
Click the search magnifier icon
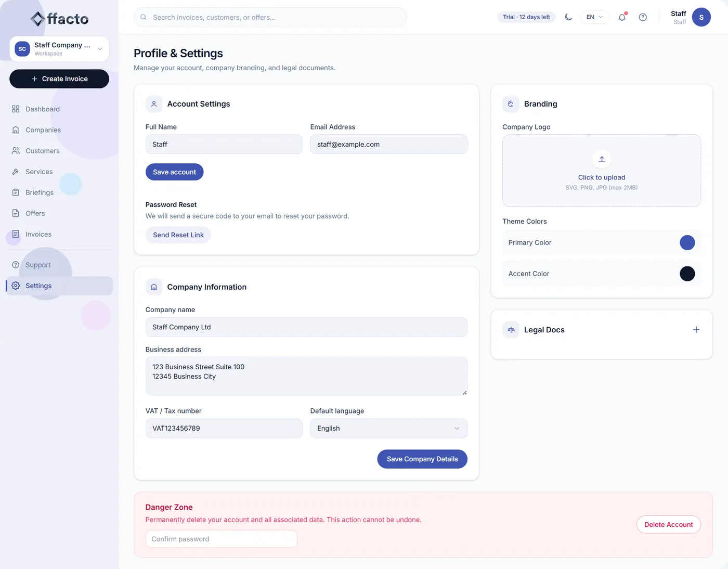(x=144, y=17)
